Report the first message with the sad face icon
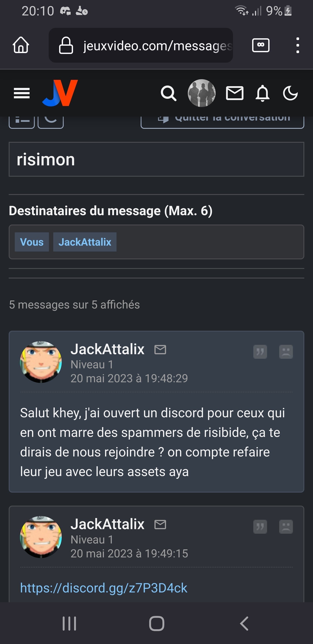Screen dimensions: 313x644 tap(286, 352)
